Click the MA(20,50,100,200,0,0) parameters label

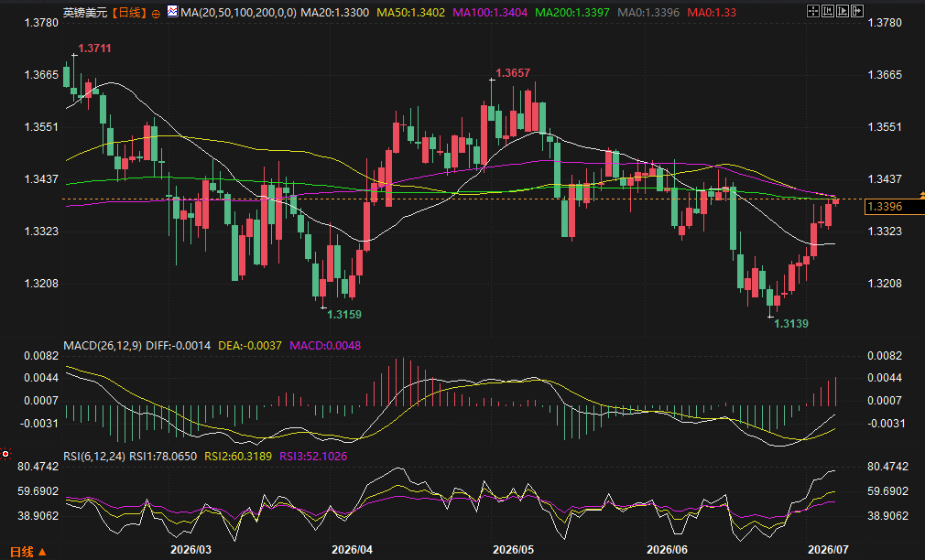[x=238, y=13]
